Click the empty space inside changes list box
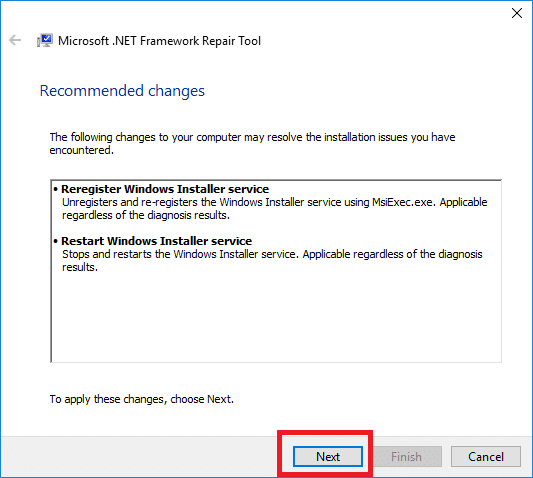Screen dimensions: 533x478 (x=276, y=316)
